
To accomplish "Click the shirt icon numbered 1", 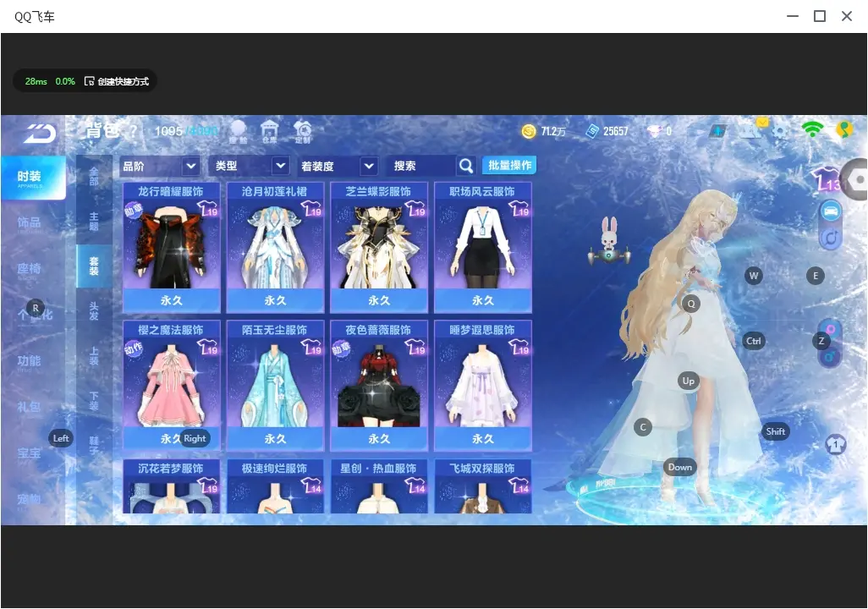I will pyautogui.click(x=835, y=444).
